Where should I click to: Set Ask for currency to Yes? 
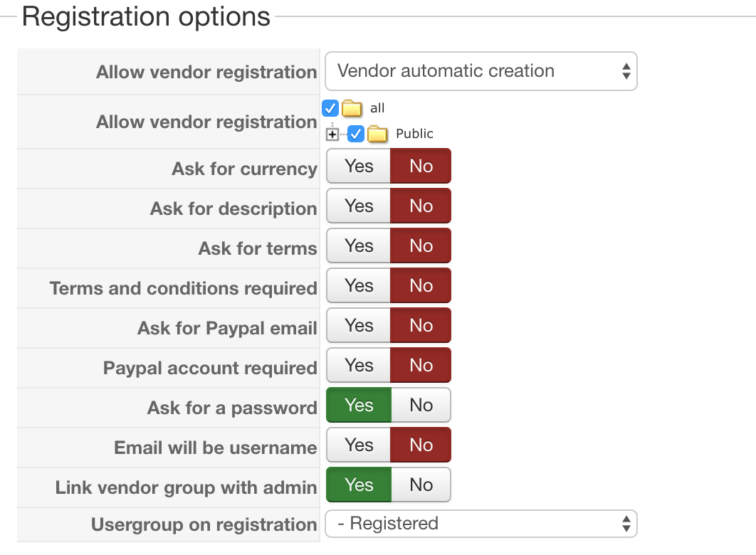(359, 166)
